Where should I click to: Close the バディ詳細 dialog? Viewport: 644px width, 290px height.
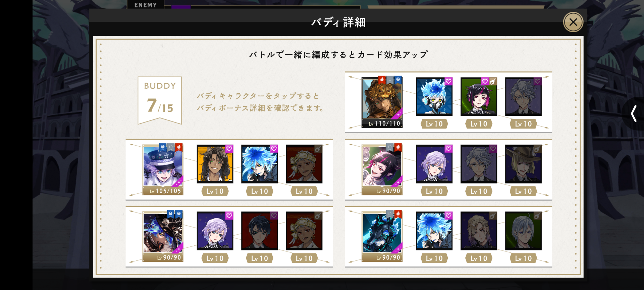click(x=573, y=22)
